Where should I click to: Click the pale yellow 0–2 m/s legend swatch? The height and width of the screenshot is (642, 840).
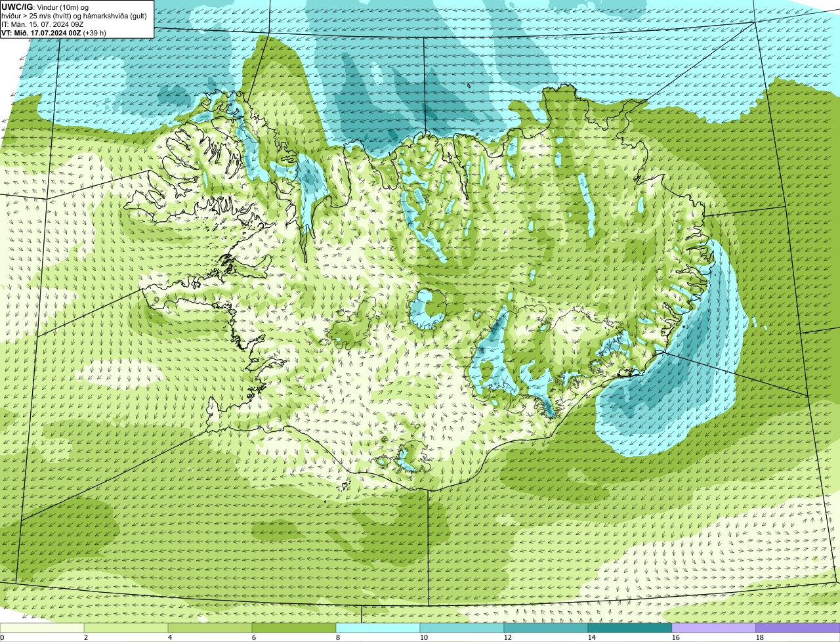(42, 628)
